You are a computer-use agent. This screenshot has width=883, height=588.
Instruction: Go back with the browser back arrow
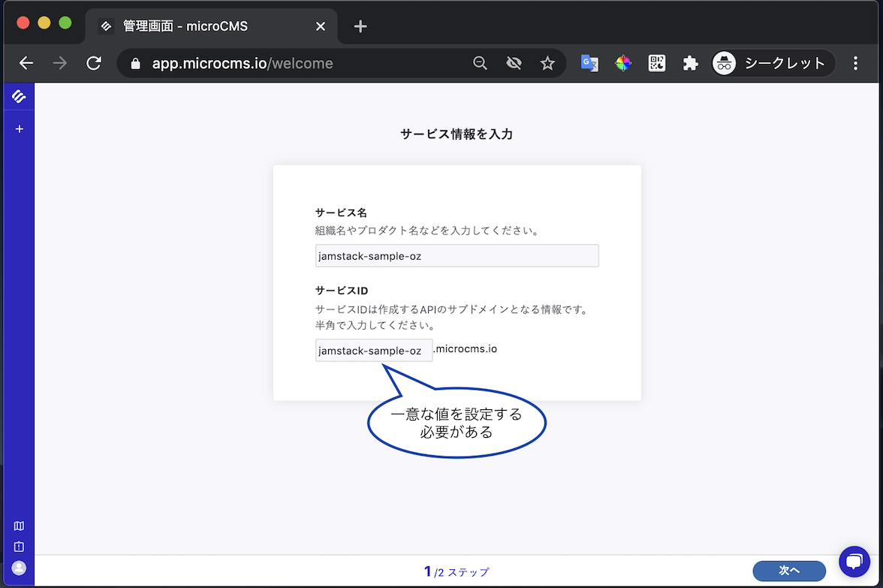26,63
